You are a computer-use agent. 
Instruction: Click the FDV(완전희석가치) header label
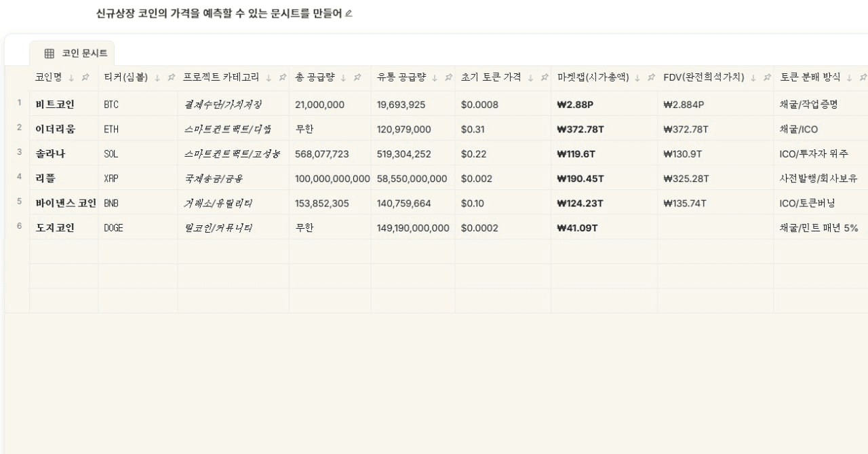tap(704, 77)
